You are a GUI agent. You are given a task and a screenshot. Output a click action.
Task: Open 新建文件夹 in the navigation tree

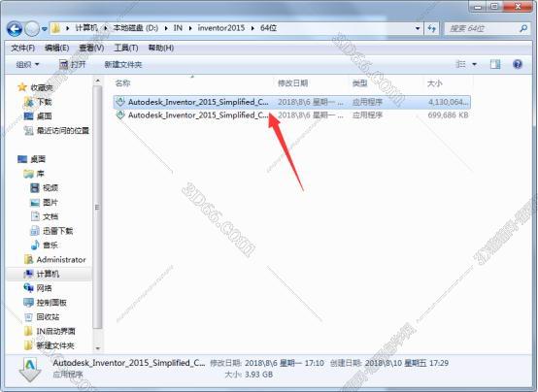coord(55,345)
